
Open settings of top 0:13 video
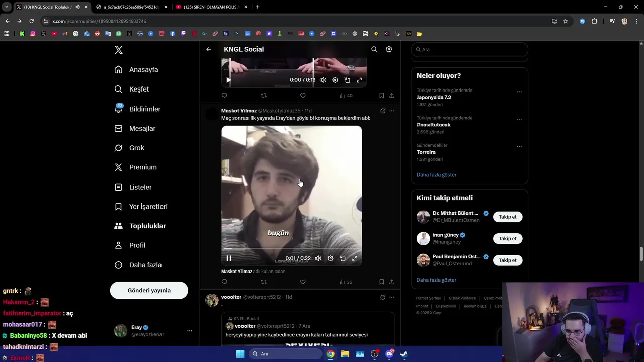tap(335, 80)
